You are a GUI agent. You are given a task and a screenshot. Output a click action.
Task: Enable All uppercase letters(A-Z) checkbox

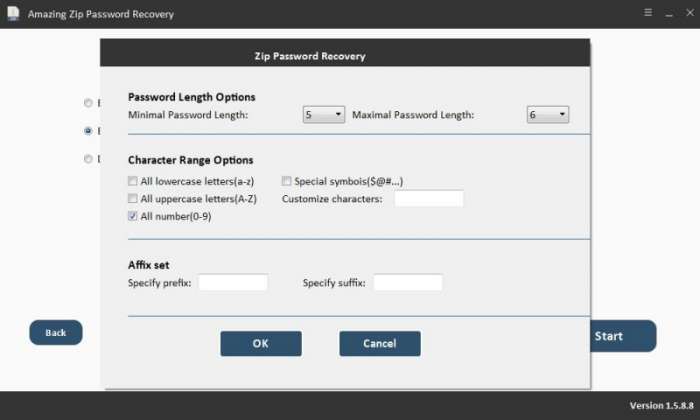[133, 198]
